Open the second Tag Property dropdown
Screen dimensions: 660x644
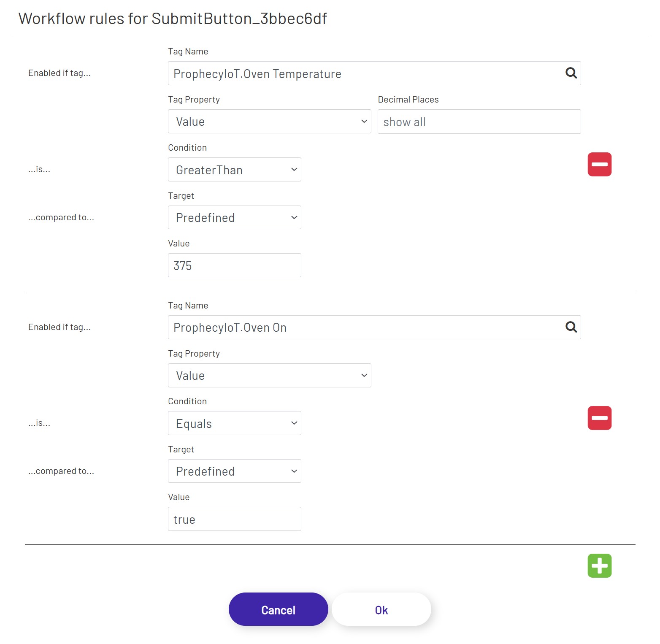tap(269, 375)
